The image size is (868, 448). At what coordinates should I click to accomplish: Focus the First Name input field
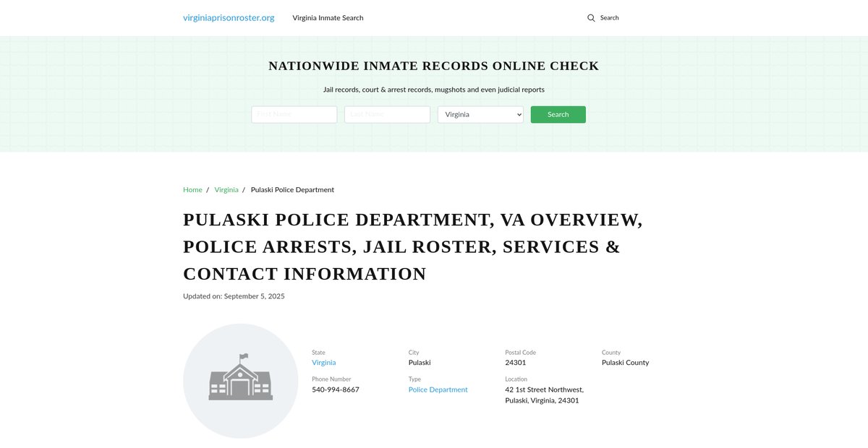pyautogui.click(x=294, y=114)
